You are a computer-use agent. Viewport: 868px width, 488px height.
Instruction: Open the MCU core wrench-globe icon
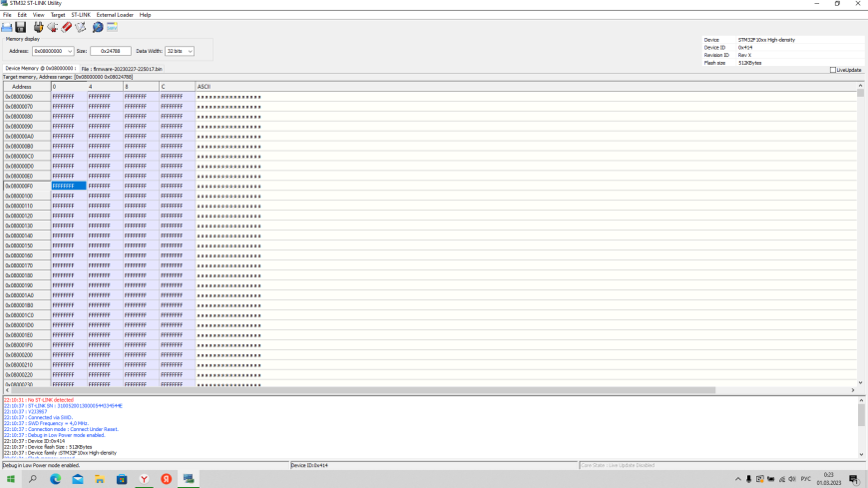[98, 27]
